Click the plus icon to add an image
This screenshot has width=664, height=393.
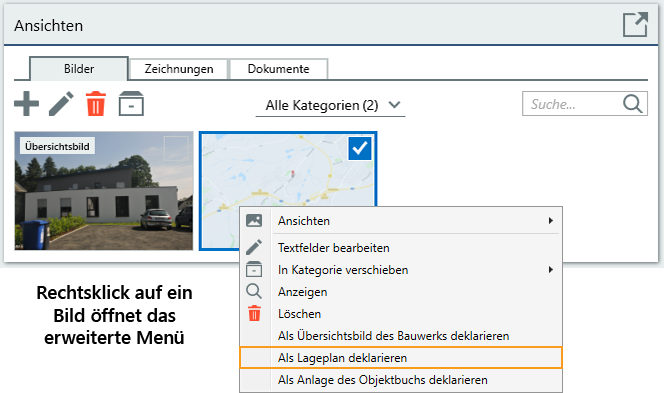point(26,103)
